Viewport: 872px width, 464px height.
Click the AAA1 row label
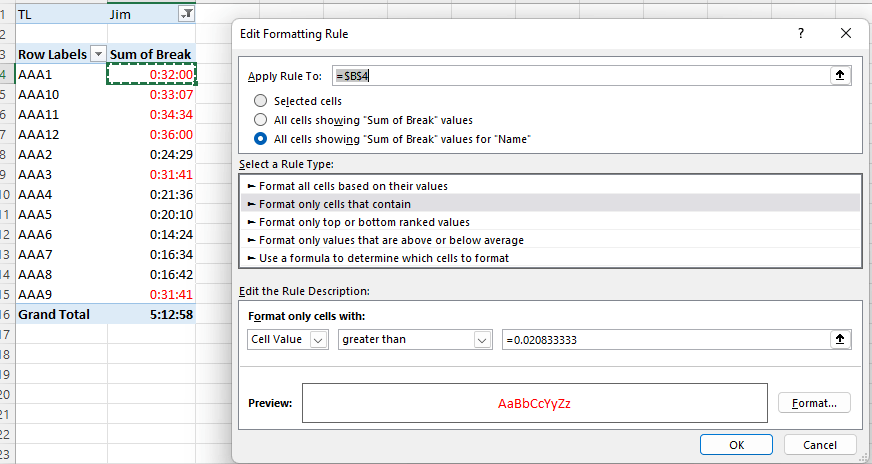coord(62,75)
